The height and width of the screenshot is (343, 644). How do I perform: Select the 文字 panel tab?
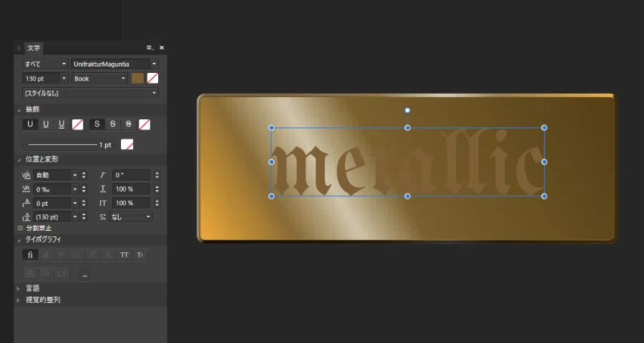(x=34, y=48)
